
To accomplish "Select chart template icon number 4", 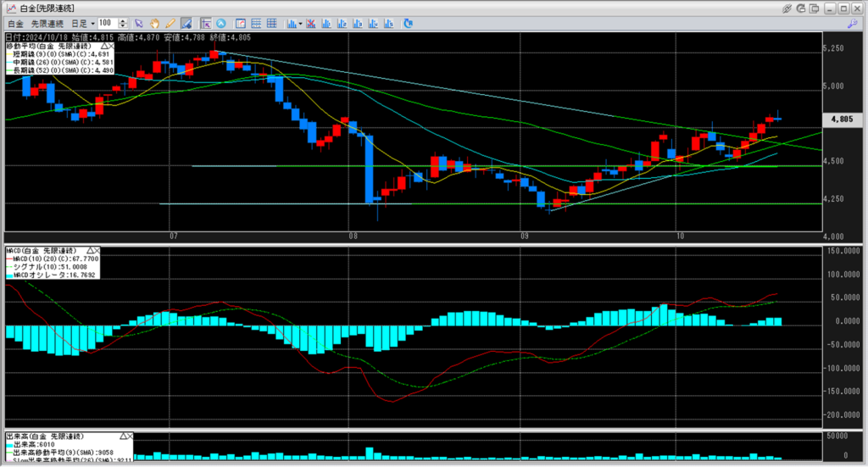I will click(x=373, y=23).
